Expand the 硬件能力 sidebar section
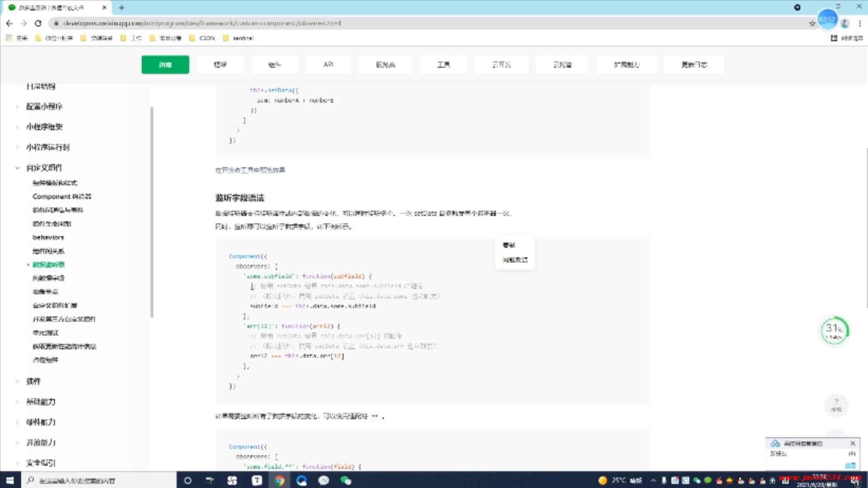The width and height of the screenshot is (868, 488). click(x=41, y=422)
